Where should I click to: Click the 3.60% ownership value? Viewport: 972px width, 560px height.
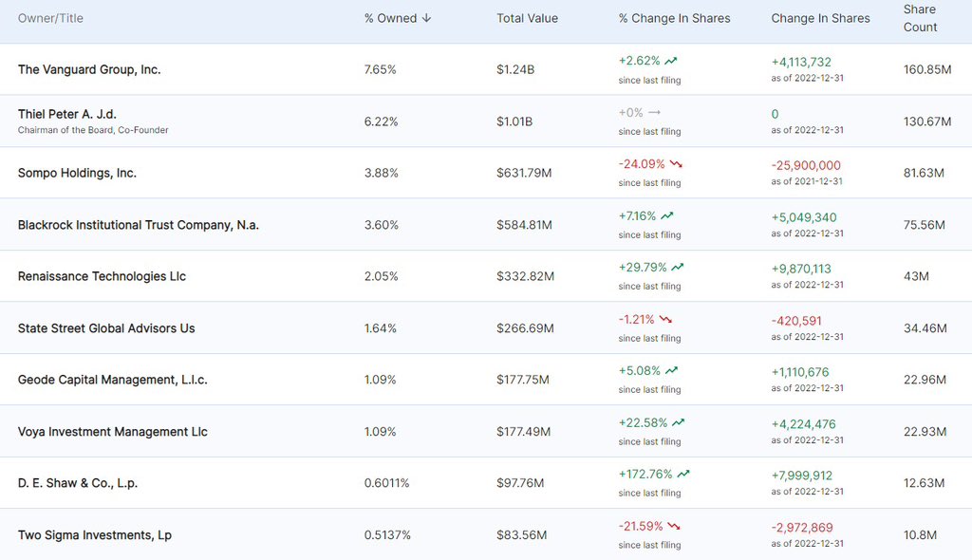click(382, 225)
